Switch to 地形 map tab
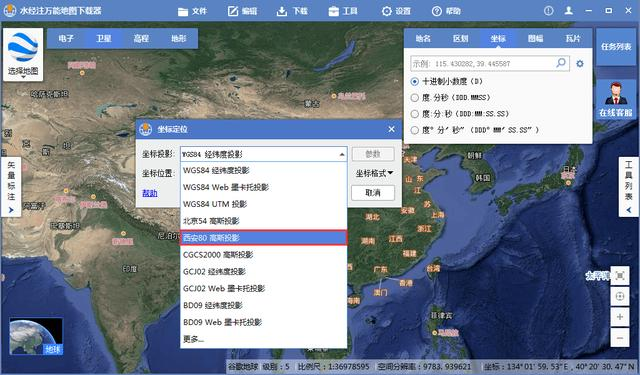640x375 pixels. point(179,38)
